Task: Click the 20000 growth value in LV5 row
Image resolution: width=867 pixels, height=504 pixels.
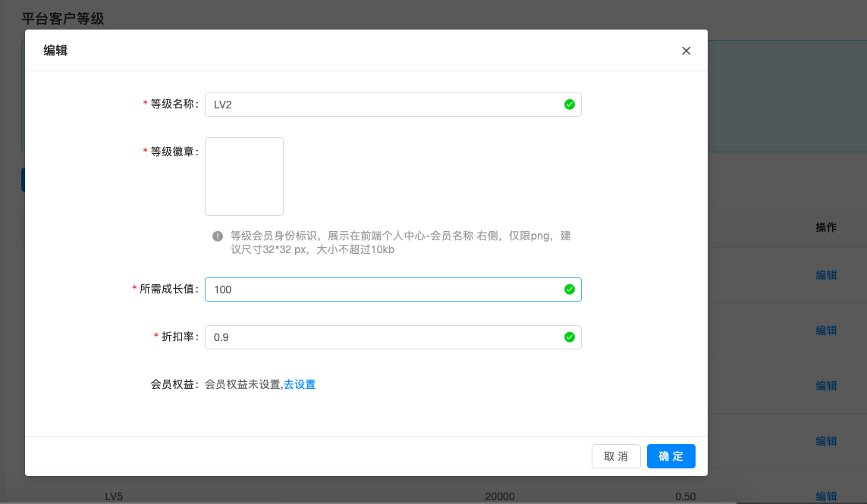Action: (500, 496)
